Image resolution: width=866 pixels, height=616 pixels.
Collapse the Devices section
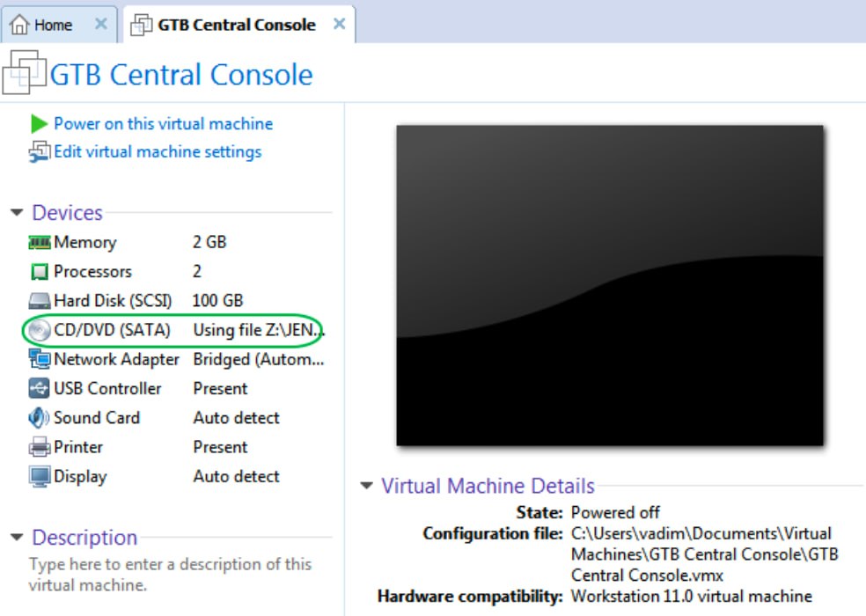tap(17, 213)
